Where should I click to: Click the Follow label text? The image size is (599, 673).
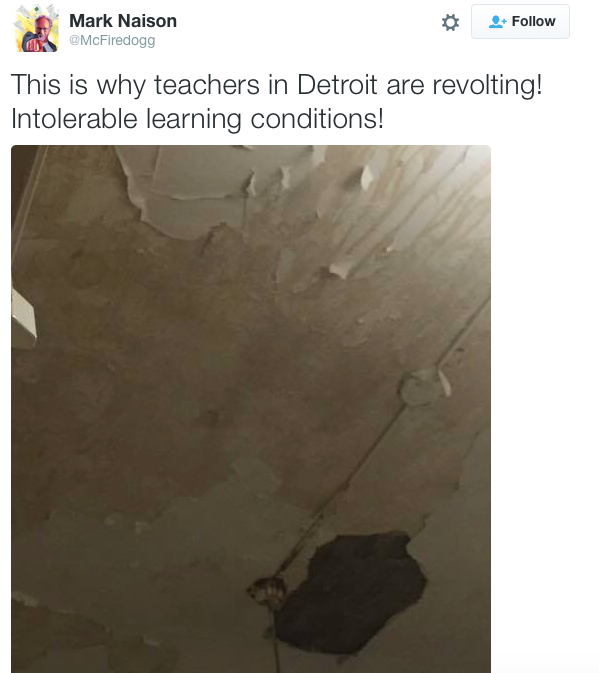pyautogui.click(x=533, y=21)
